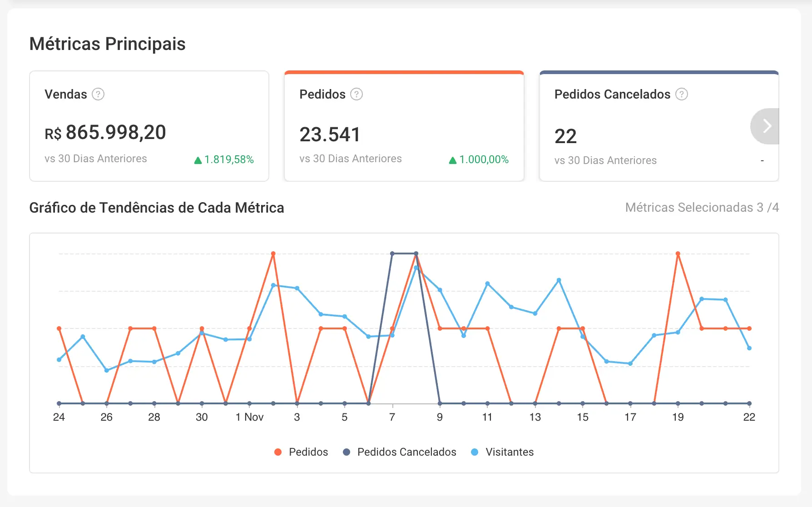
Task: Toggle the Pedidos legend item
Action: tap(308, 452)
